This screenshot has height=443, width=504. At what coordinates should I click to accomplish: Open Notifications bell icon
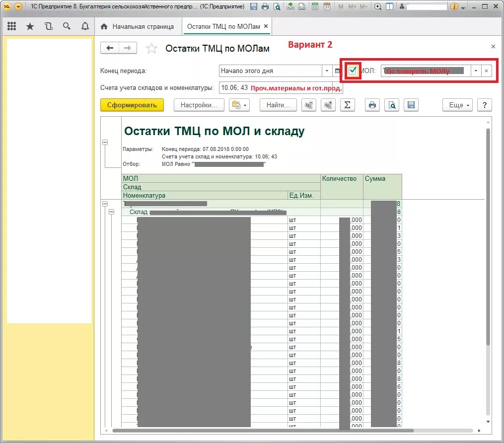(85, 26)
